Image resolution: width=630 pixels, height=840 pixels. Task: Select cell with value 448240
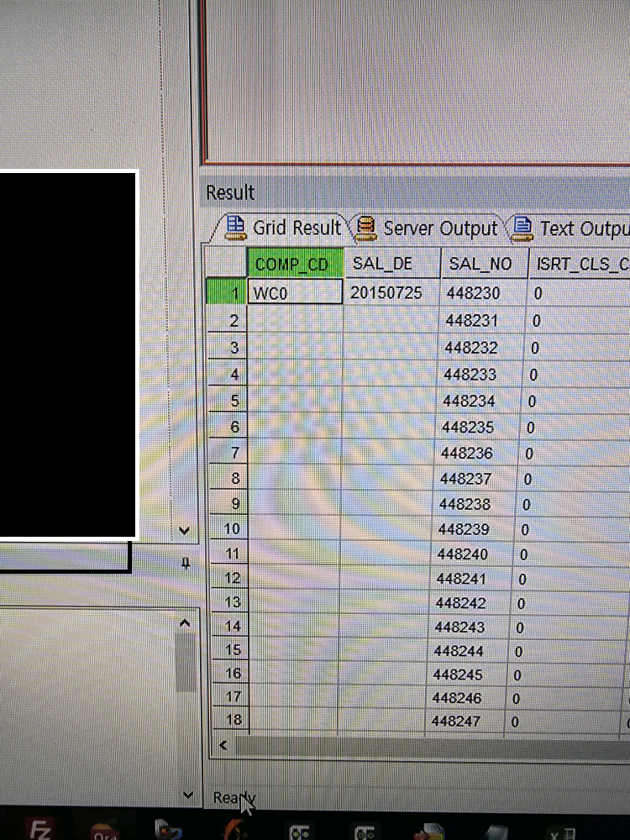point(471,554)
